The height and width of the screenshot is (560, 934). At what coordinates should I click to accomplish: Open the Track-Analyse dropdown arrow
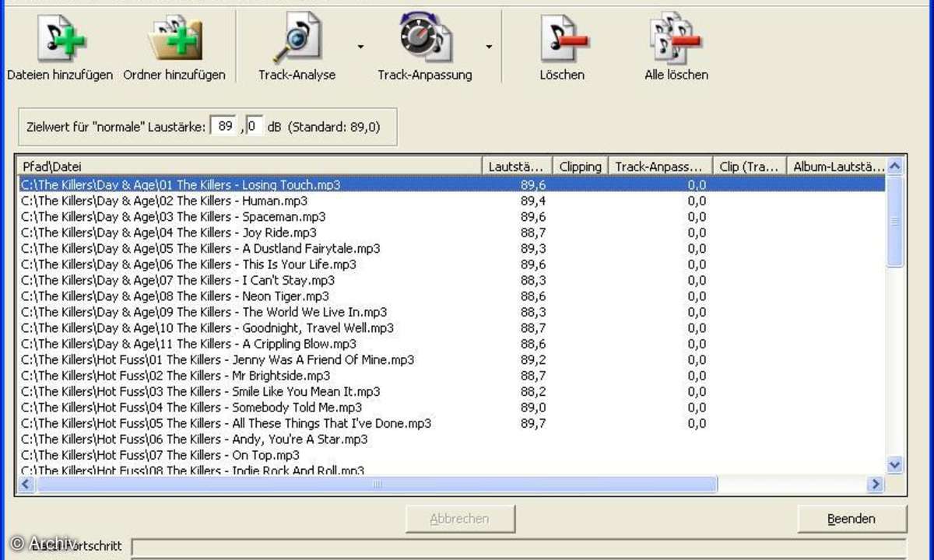(x=360, y=47)
